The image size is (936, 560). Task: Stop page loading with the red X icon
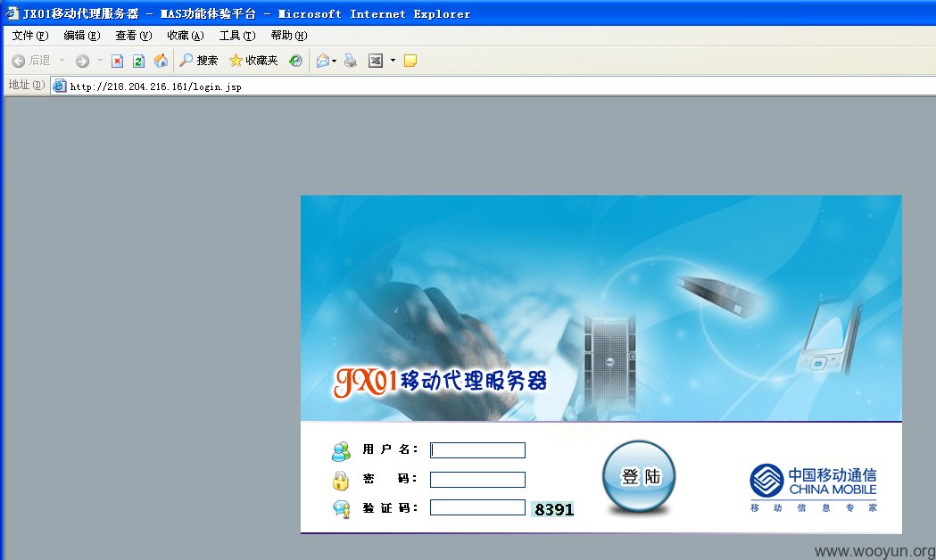pos(117,61)
